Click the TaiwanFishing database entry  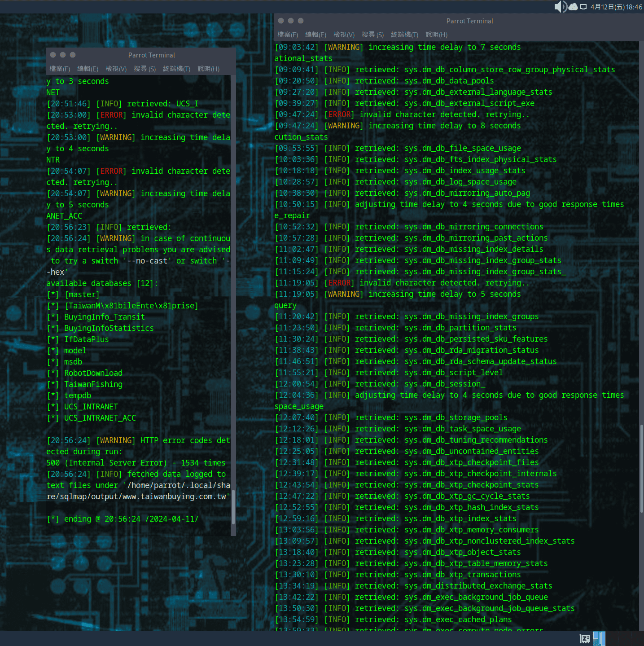click(84, 384)
